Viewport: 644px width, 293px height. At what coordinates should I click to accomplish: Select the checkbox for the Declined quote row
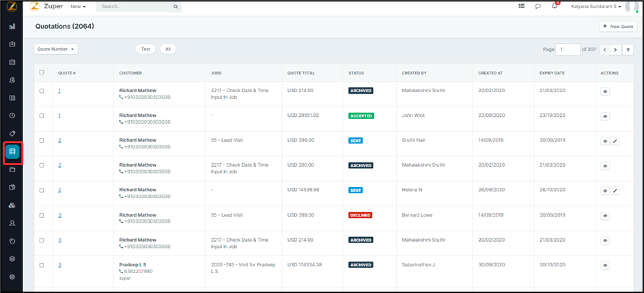pos(42,214)
